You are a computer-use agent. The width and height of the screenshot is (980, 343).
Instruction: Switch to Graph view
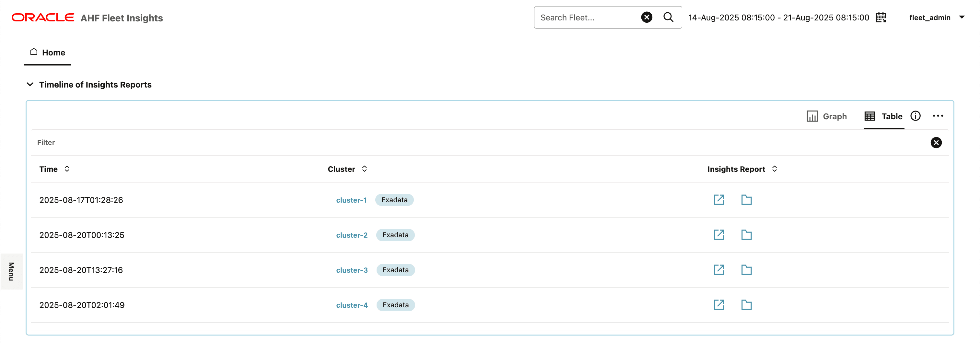[827, 116]
